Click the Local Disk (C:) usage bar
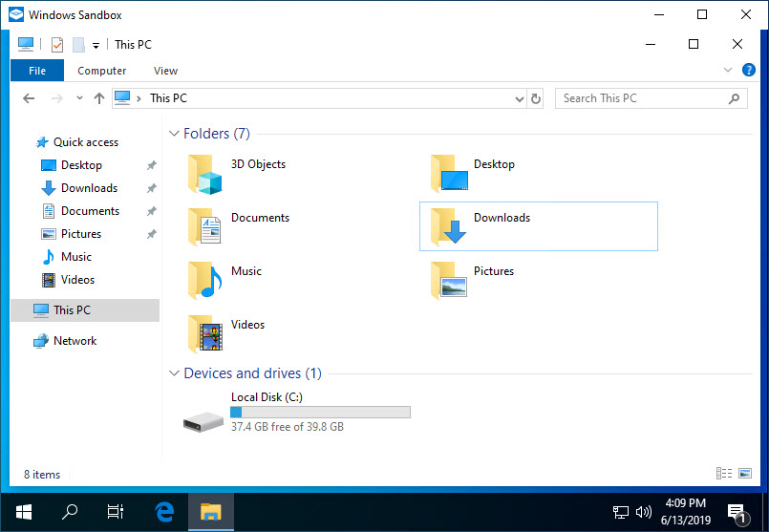 click(320, 412)
